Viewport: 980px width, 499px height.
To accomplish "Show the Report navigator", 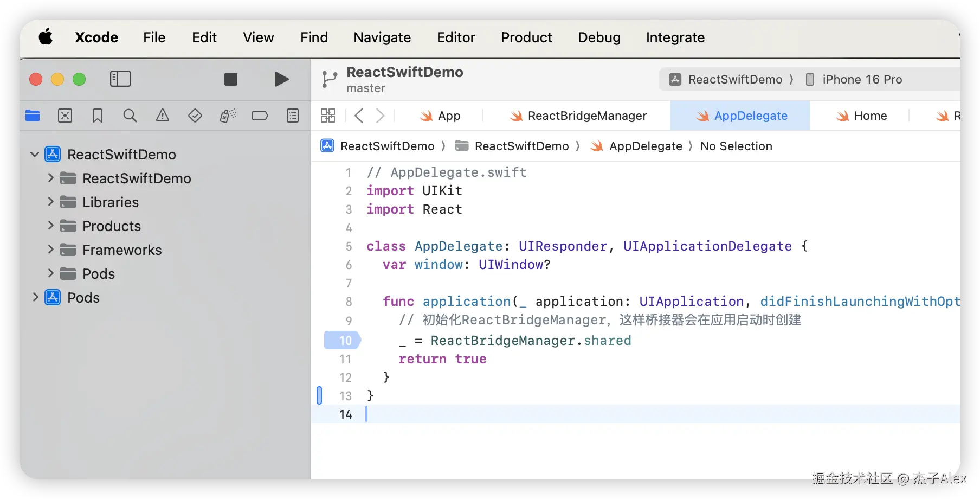I will pyautogui.click(x=293, y=116).
